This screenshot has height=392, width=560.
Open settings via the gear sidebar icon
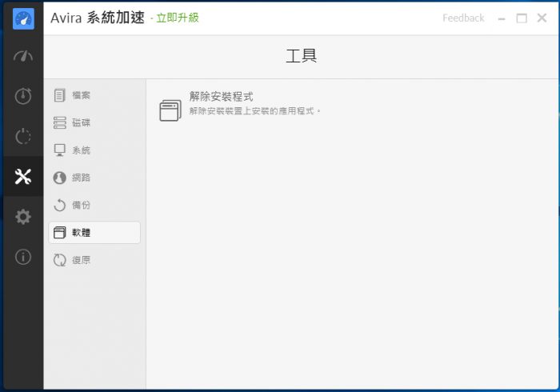point(23,217)
